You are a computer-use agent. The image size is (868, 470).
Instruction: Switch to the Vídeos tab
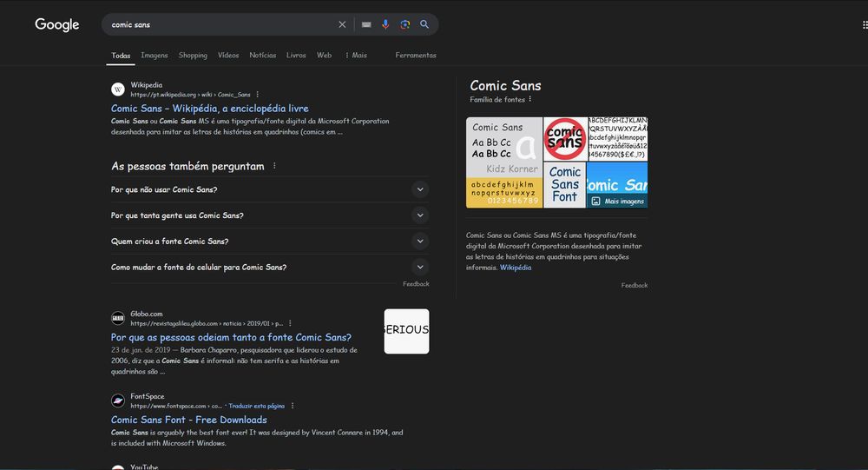(x=228, y=55)
